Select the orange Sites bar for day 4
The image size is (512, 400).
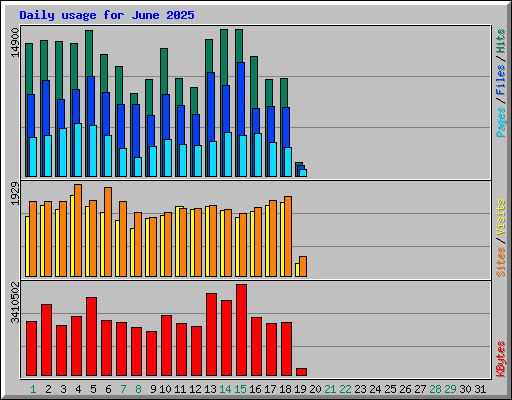pos(78,230)
